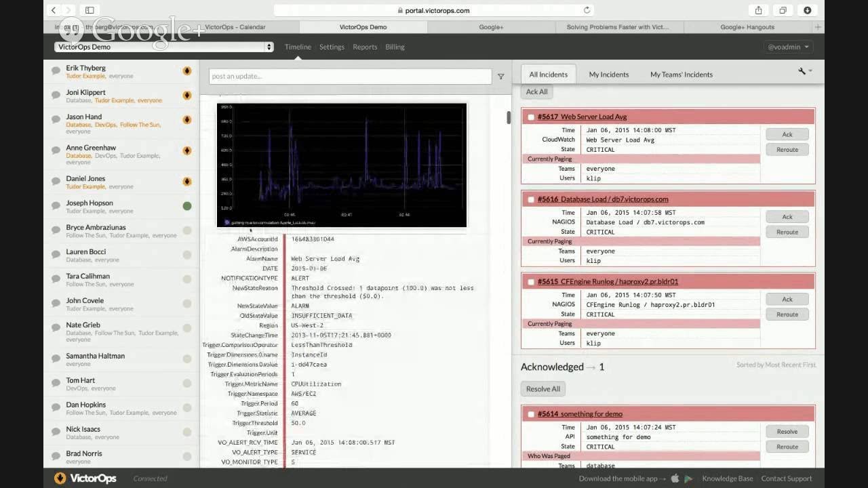Image resolution: width=868 pixels, height=488 pixels.
Task: Click the Safari share icon
Action: point(759,10)
